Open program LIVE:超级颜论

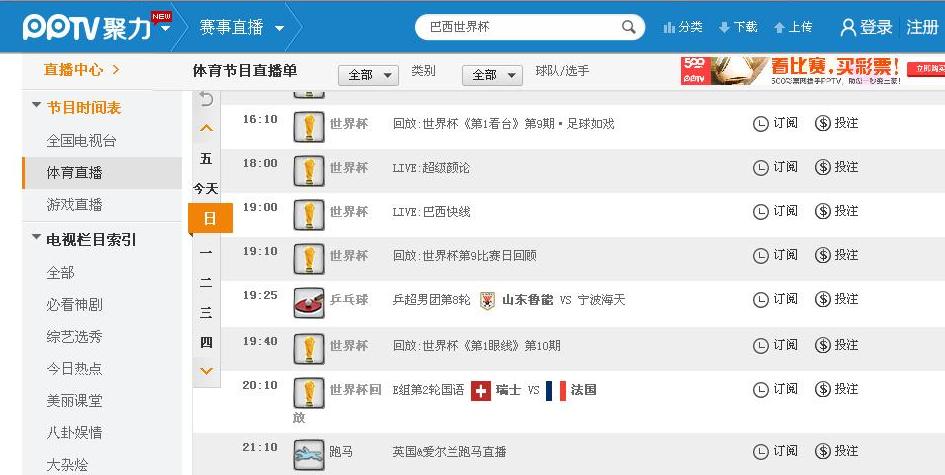(x=431, y=168)
